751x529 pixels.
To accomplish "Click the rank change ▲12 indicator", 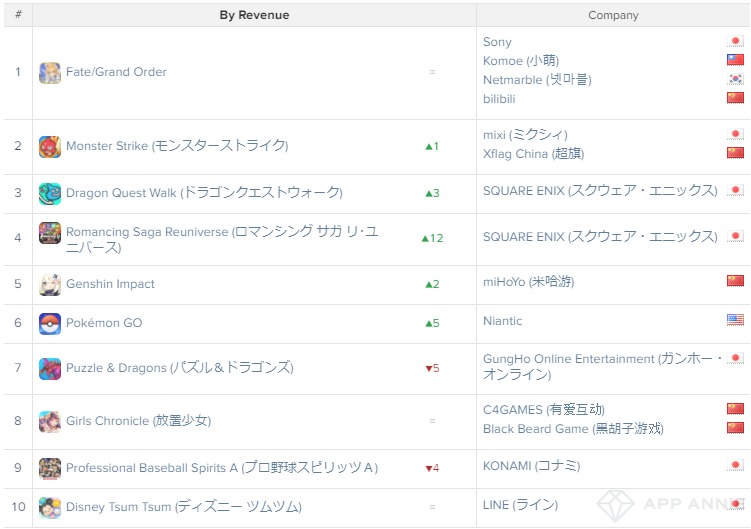I will point(432,238).
